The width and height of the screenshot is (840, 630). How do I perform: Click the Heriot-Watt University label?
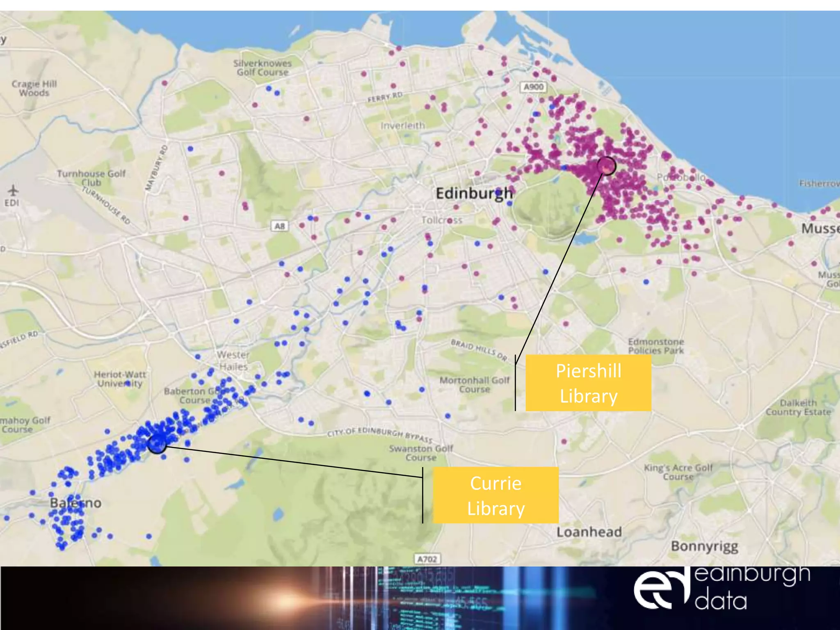(120, 379)
